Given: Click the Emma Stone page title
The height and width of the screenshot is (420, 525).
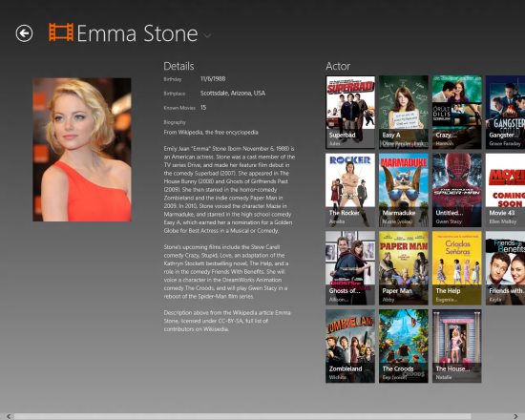Looking at the screenshot, I should click(x=137, y=33).
